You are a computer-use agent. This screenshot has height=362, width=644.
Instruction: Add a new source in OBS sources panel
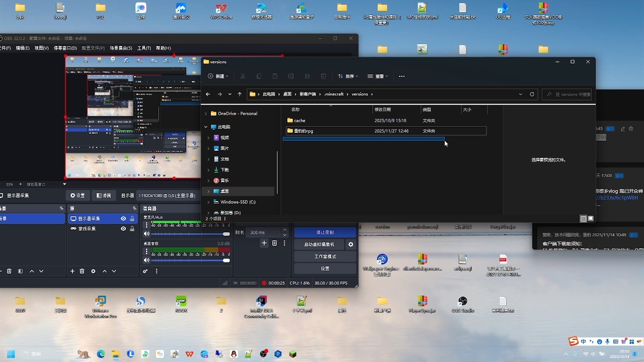(72, 271)
